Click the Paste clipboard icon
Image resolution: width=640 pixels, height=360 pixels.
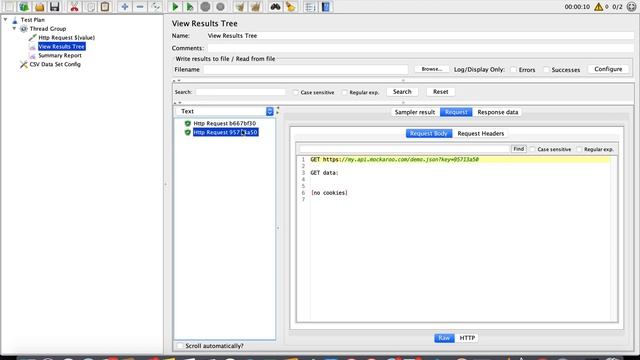(105, 7)
